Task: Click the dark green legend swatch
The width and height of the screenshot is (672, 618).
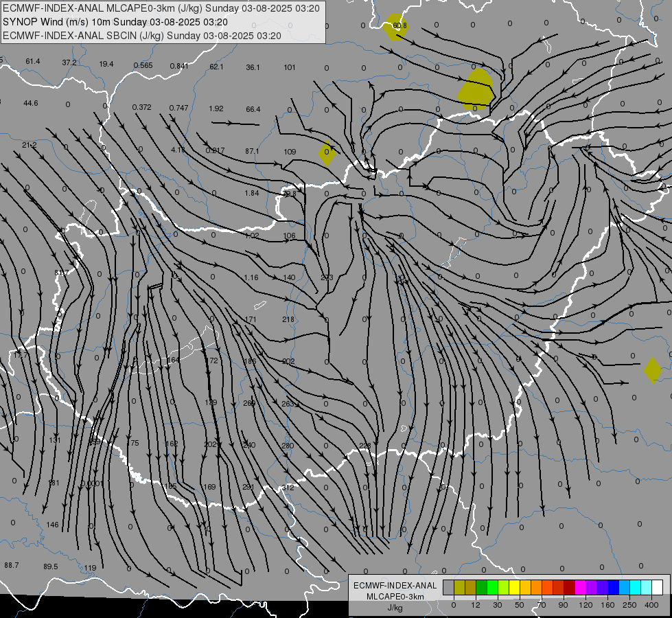Action: [481, 588]
